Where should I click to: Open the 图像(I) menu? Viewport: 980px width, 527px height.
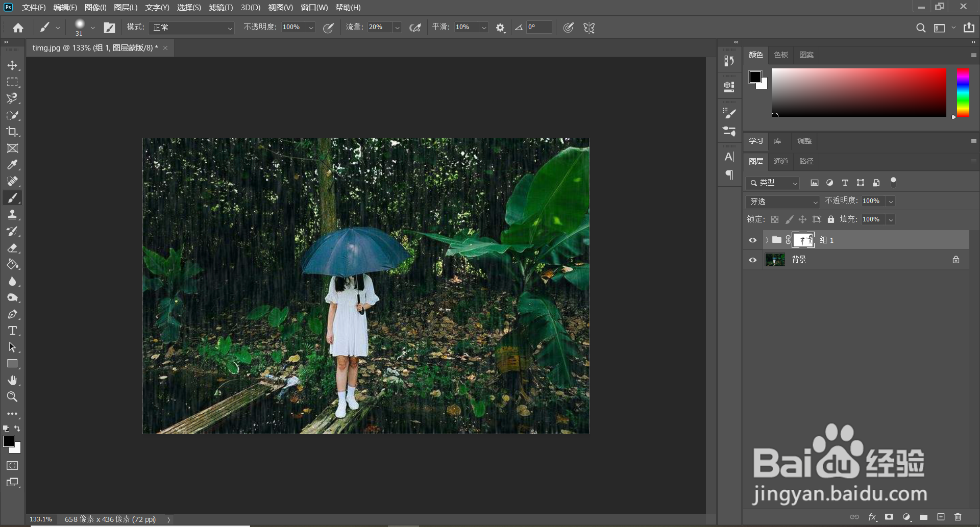95,8
